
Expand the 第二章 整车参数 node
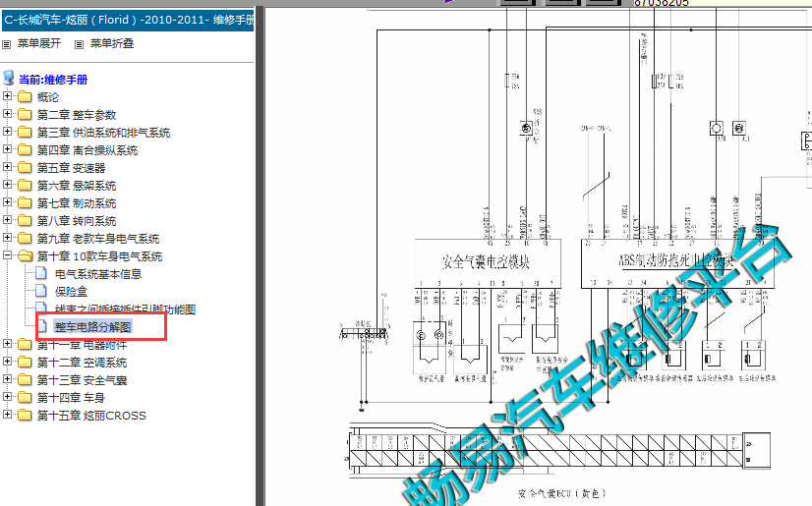(7, 113)
